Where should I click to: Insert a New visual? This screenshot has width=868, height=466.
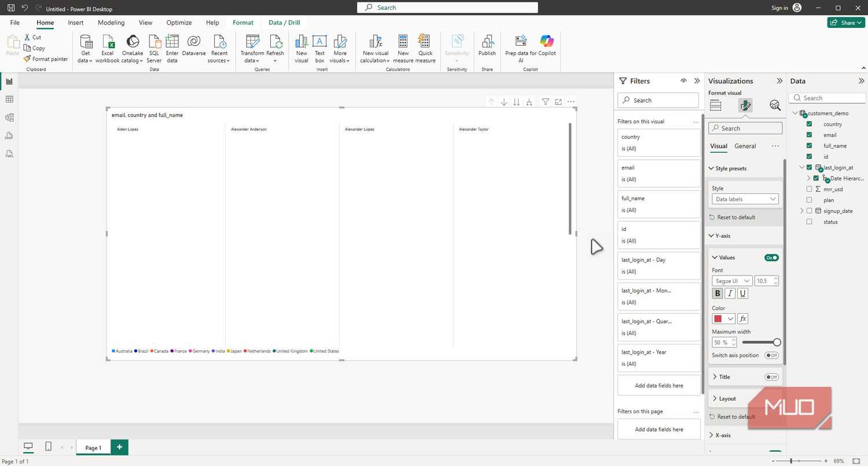[301, 49]
